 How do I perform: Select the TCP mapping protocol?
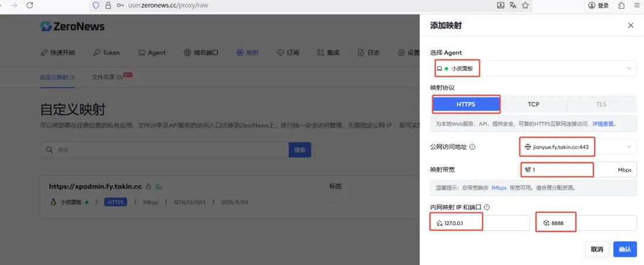click(x=534, y=104)
